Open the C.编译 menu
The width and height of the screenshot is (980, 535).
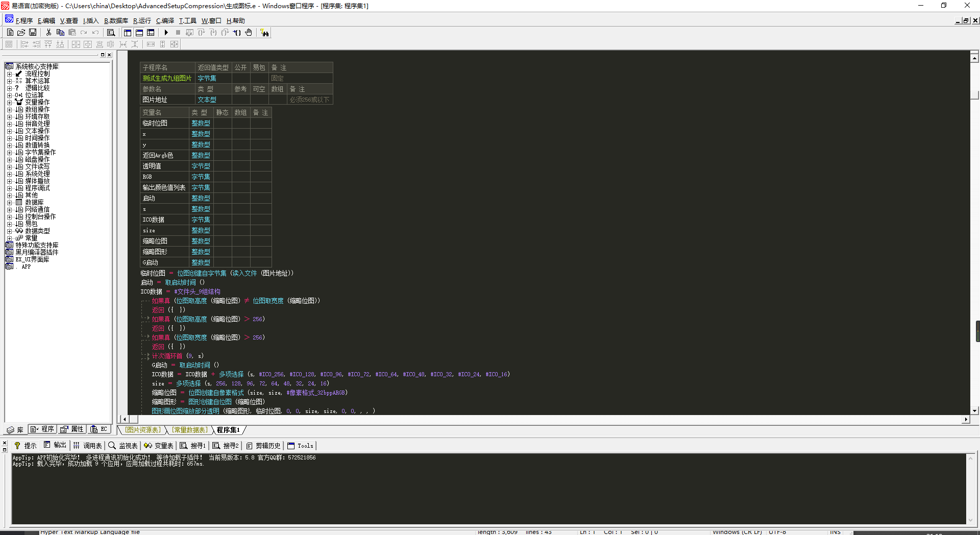[x=165, y=21]
